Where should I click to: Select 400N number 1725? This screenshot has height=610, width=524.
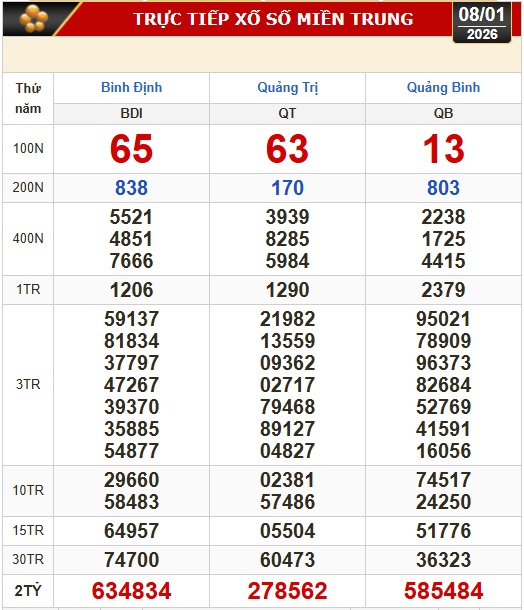coord(443,239)
